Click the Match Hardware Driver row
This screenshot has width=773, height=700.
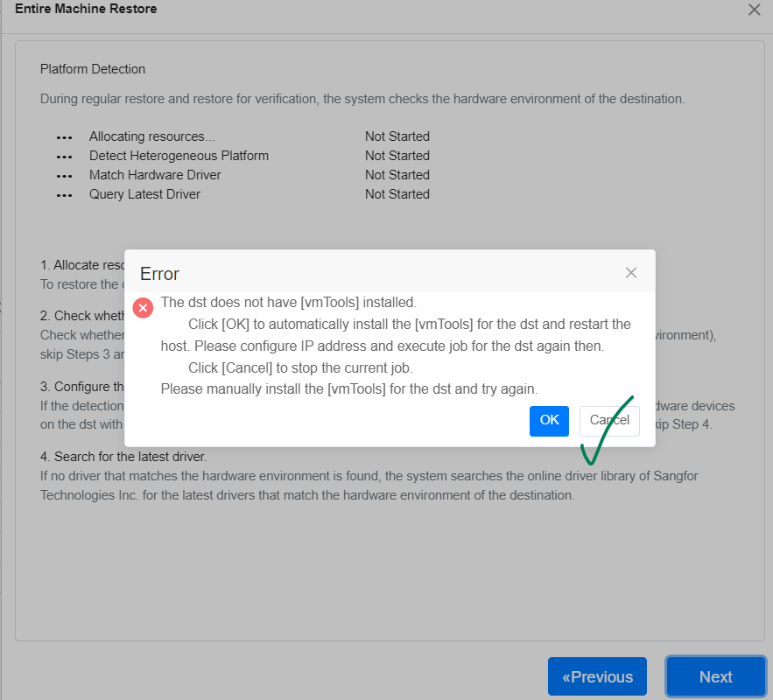click(155, 175)
